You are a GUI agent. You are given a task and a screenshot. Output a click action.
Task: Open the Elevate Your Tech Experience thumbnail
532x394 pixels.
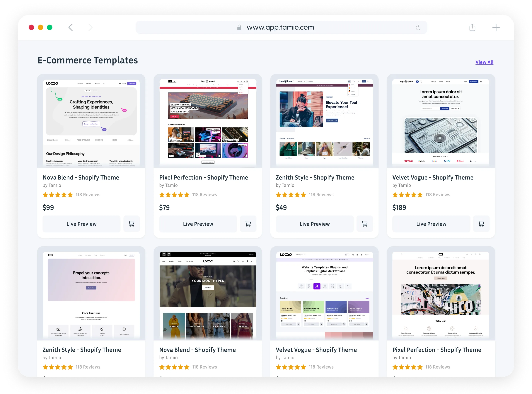pos(324,122)
